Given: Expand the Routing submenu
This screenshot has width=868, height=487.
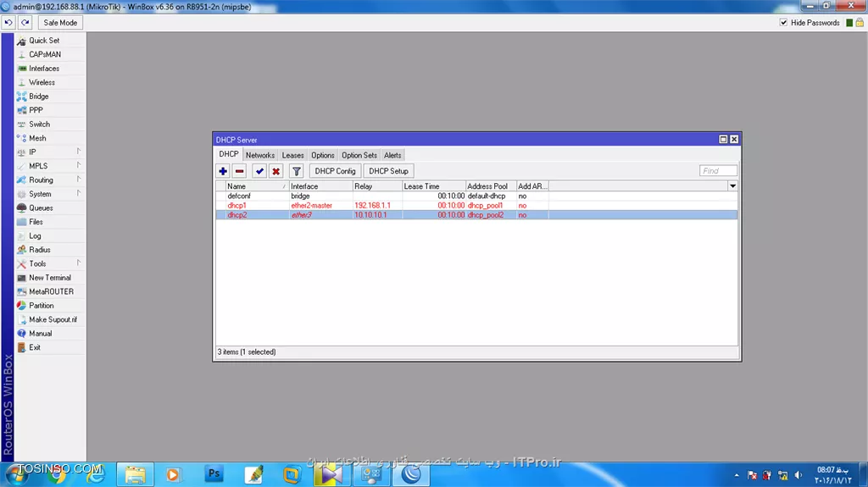Looking at the screenshot, I should (x=41, y=180).
